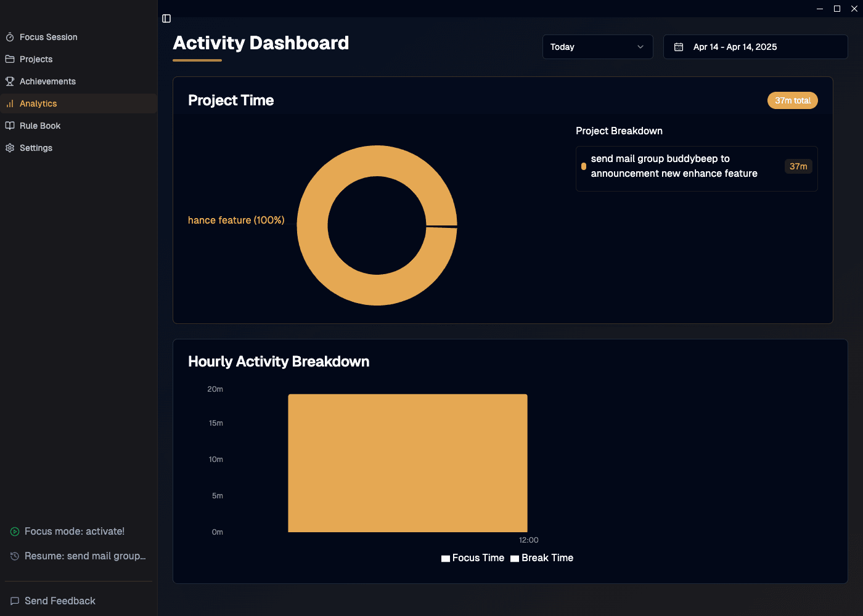
Task: Click the Projects folder icon
Action: (x=10, y=59)
